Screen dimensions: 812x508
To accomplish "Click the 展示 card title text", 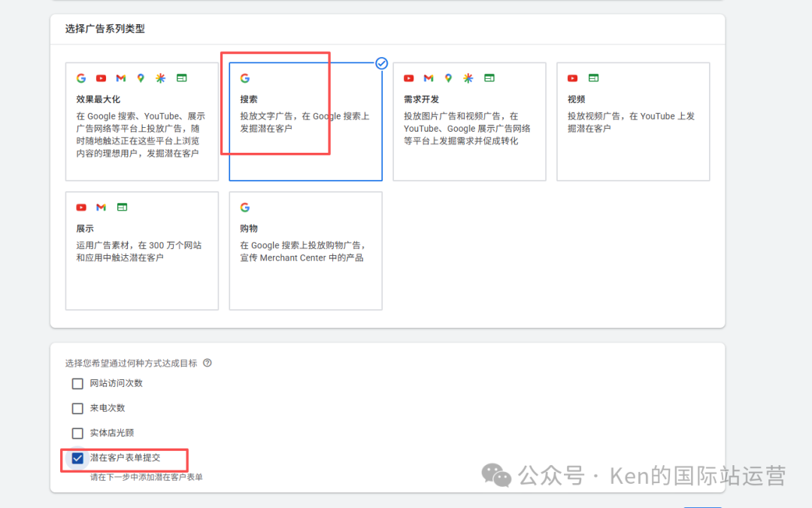I will (85, 229).
